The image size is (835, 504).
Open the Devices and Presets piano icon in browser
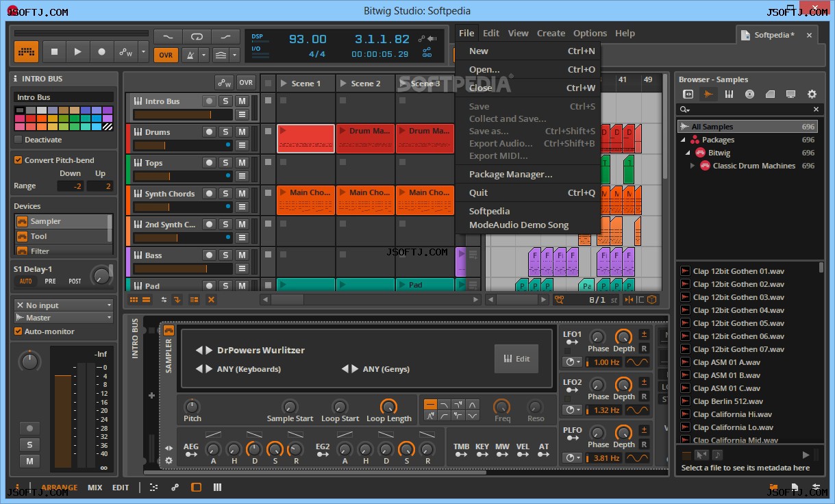pos(729,94)
